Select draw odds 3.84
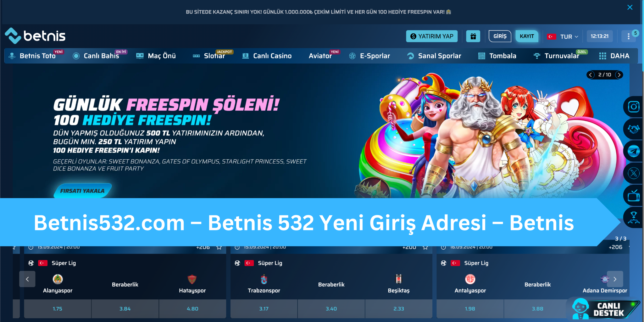 click(x=125, y=309)
